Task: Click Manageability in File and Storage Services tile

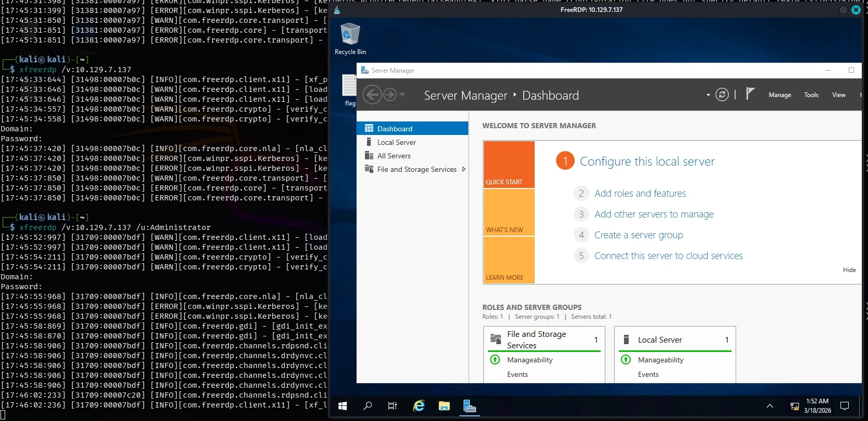Action: [530, 360]
